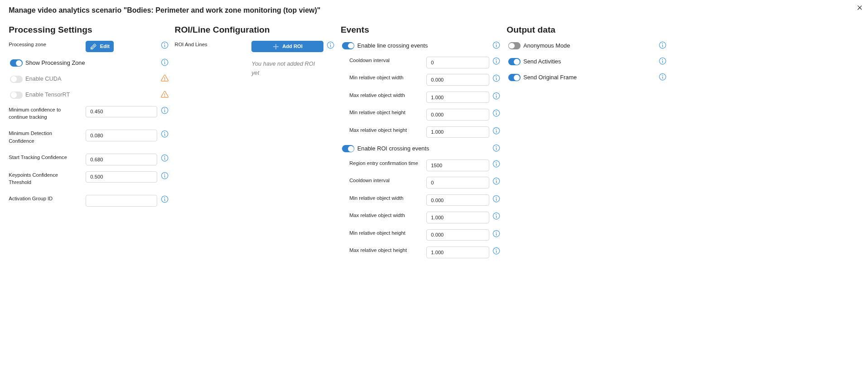Image resolution: width=868 pixels, height=387 pixels.
Task: Toggle Enable ROI crossing events switch
Action: (x=348, y=149)
